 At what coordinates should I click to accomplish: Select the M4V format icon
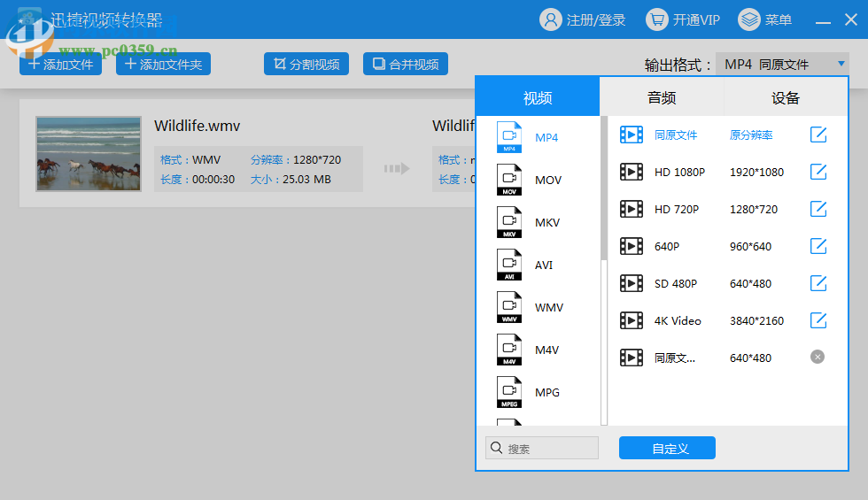coord(509,350)
